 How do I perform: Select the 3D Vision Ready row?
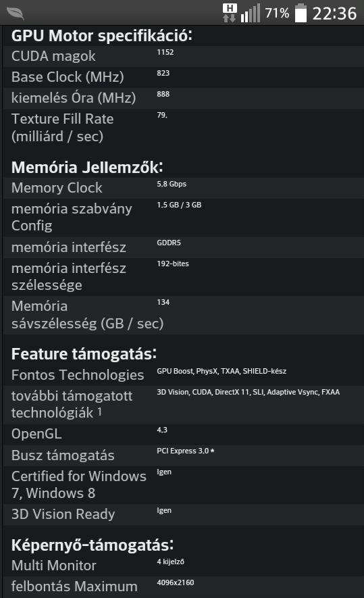[x=184, y=514]
